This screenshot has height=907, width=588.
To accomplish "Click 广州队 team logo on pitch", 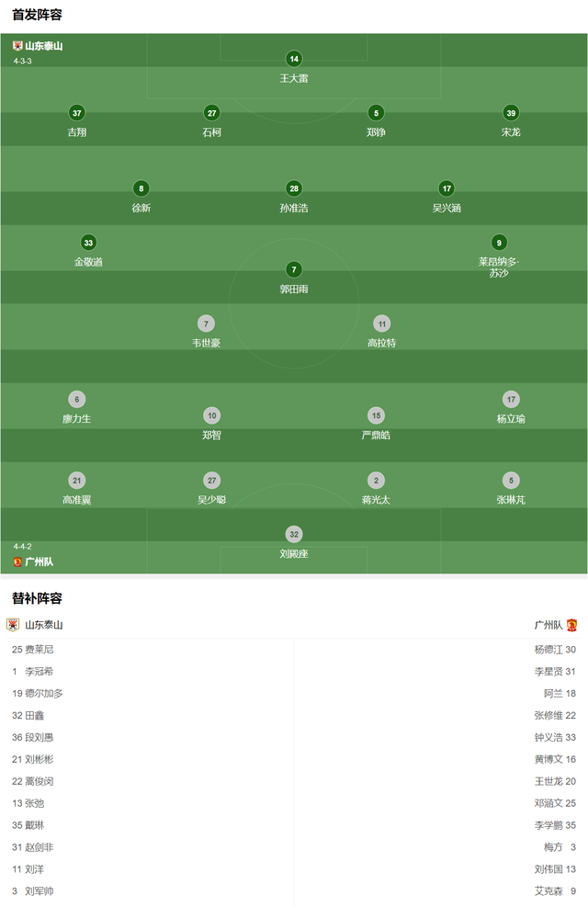I will click(17, 561).
